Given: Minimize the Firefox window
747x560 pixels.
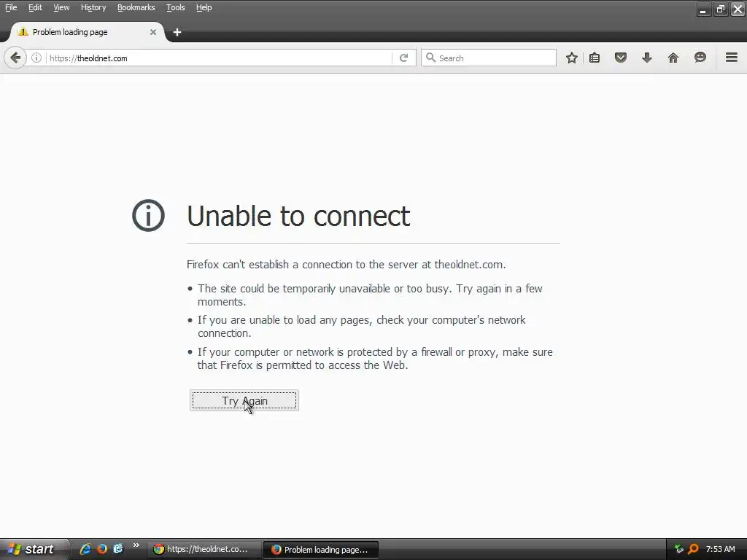Looking at the screenshot, I should [704, 9].
